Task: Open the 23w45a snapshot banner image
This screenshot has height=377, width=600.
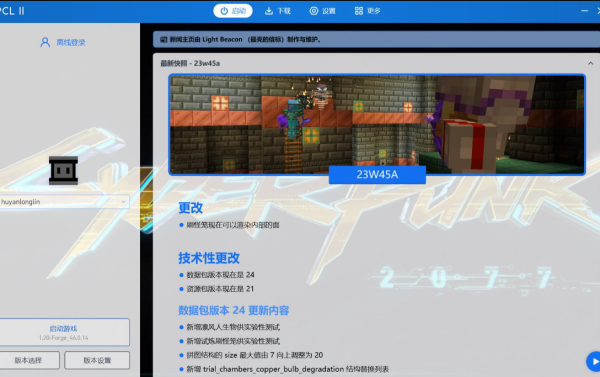Action: coord(377,124)
